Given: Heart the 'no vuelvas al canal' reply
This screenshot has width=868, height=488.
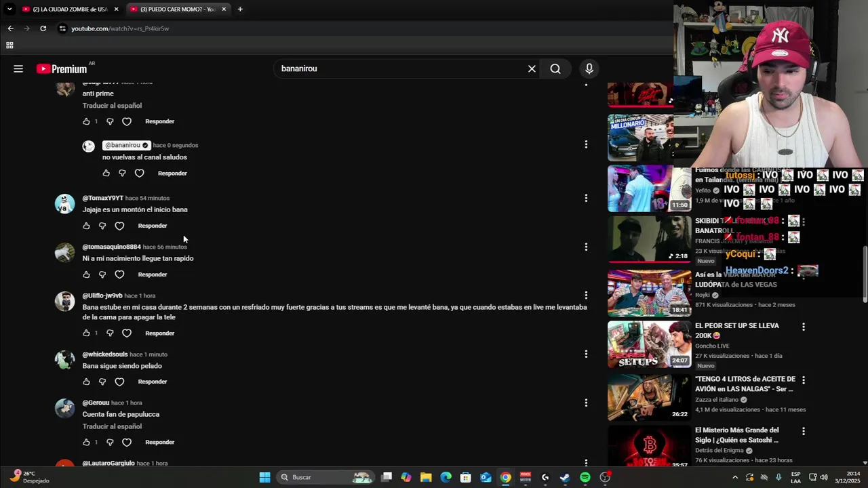Looking at the screenshot, I should (x=139, y=174).
